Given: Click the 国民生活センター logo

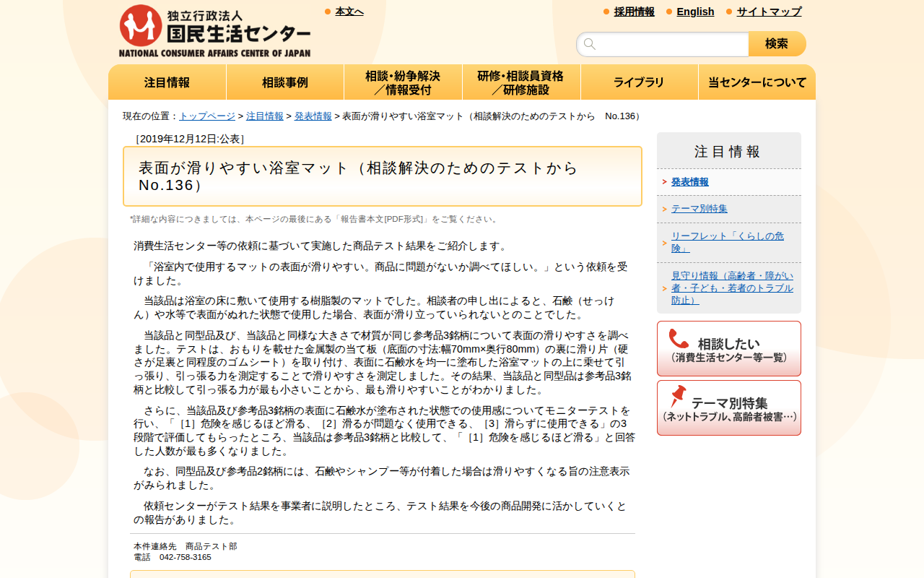Looking at the screenshot, I should pos(214,31).
